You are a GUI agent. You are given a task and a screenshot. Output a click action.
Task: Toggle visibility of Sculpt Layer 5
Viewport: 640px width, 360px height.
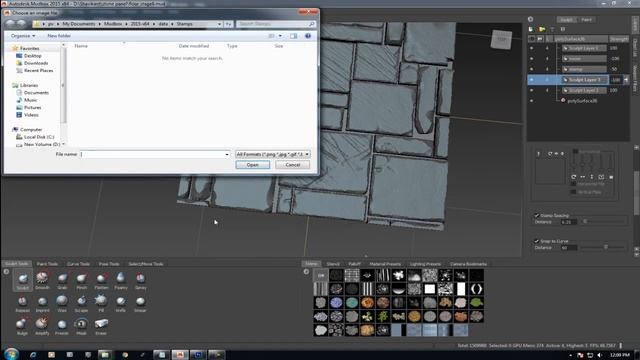tap(531, 48)
